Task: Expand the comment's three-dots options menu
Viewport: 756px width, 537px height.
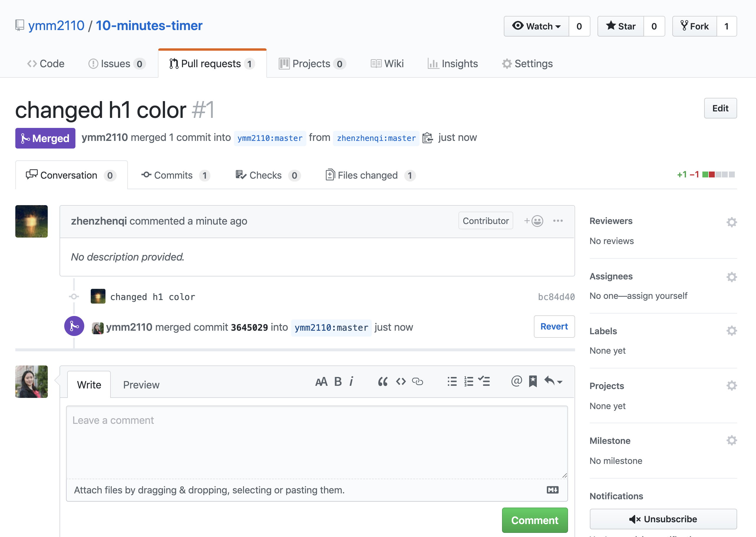Action: click(558, 221)
